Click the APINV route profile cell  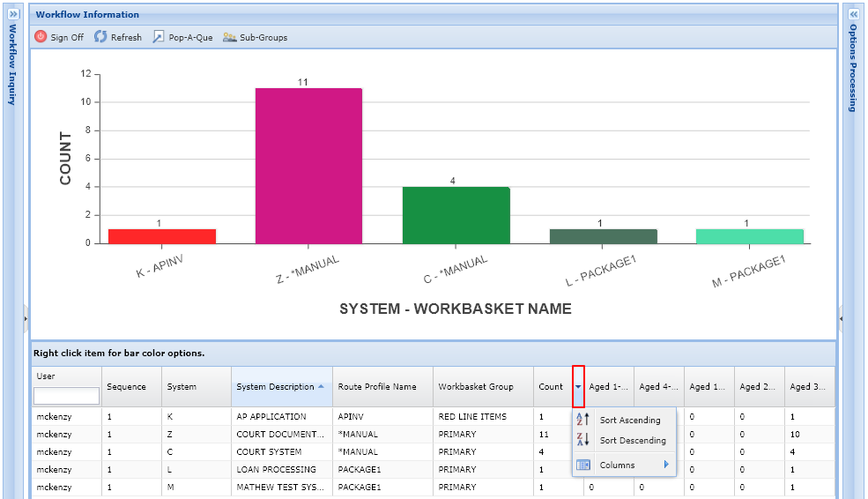pos(383,416)
